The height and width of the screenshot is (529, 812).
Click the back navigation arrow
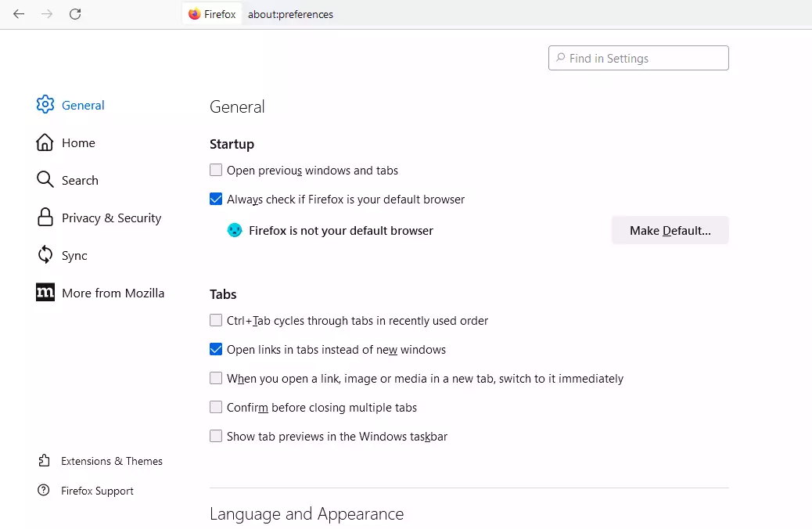19,14
